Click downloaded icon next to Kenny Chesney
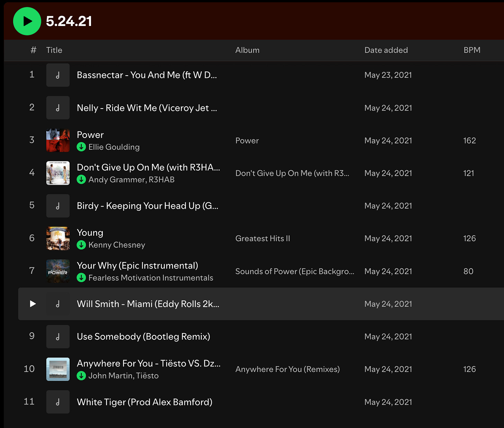504x428 pixels. [x=81, y=245]
